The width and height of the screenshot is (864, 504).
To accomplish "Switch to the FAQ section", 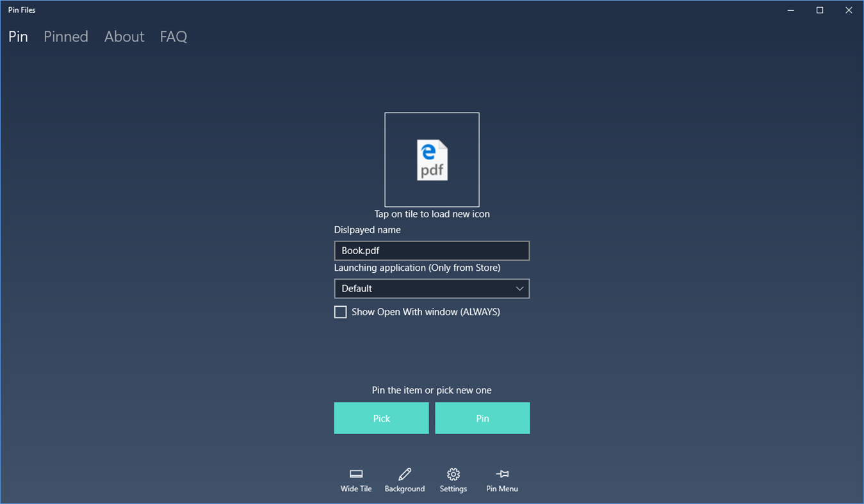I will pyautogui.click(x=173, y=37).
